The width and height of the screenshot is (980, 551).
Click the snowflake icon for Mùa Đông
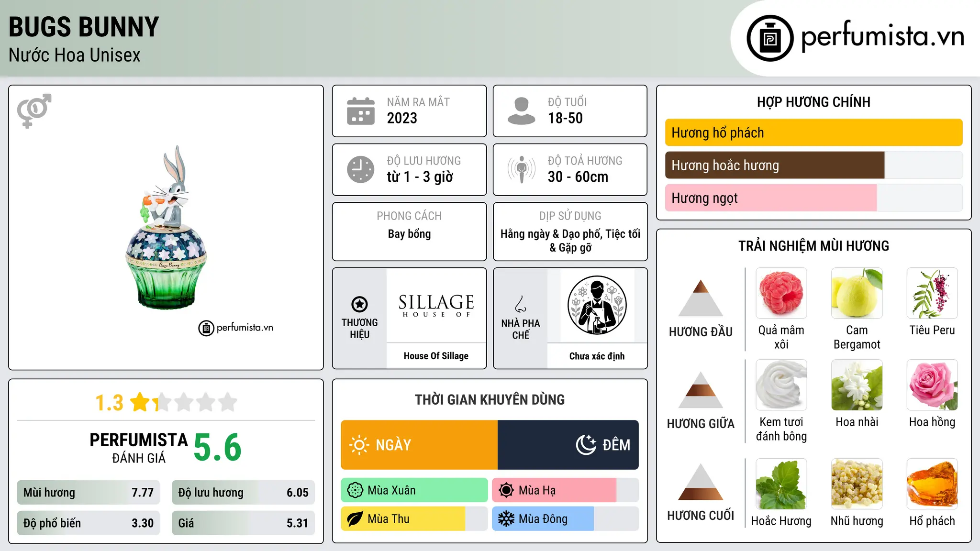click(506, 519)
